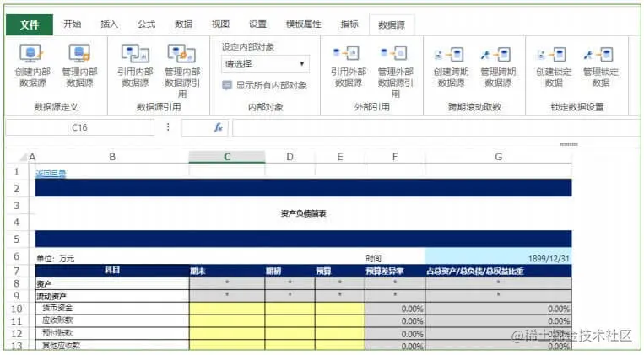Image resolution: width=644 pixels, height=355 pixels.
Task: Select column G header
Action: pos(498,157)
